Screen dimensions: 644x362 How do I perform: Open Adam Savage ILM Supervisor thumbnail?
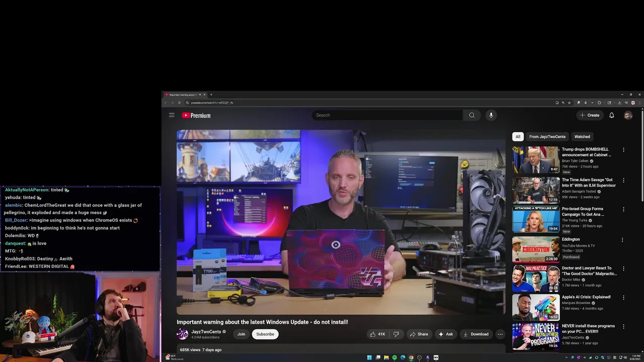pyautogui.click(x=535, y=190)
